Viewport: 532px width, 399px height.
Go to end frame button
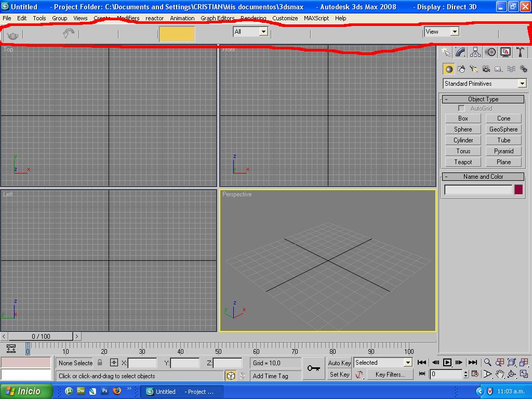click(473, 362)
